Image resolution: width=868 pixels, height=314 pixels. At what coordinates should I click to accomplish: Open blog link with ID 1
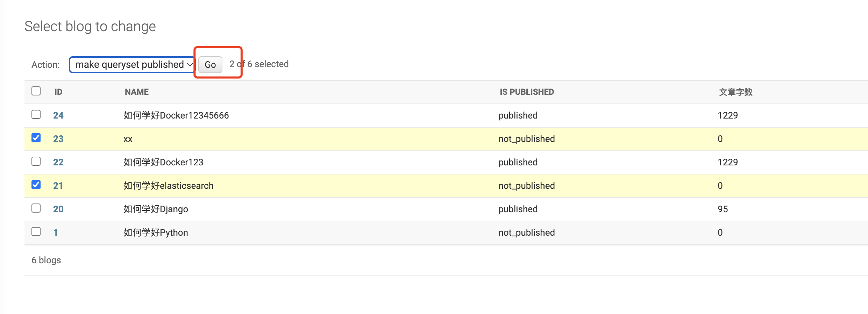point(55,233)
